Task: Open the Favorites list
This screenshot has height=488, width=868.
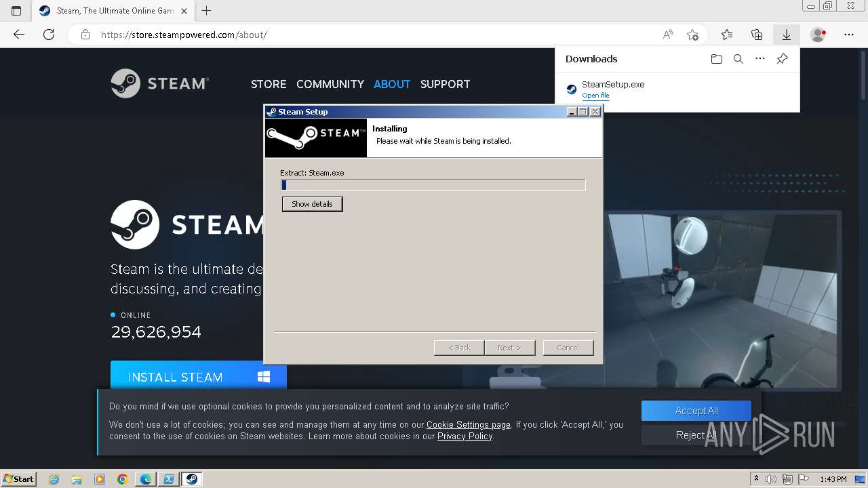Action: (727, 35)
